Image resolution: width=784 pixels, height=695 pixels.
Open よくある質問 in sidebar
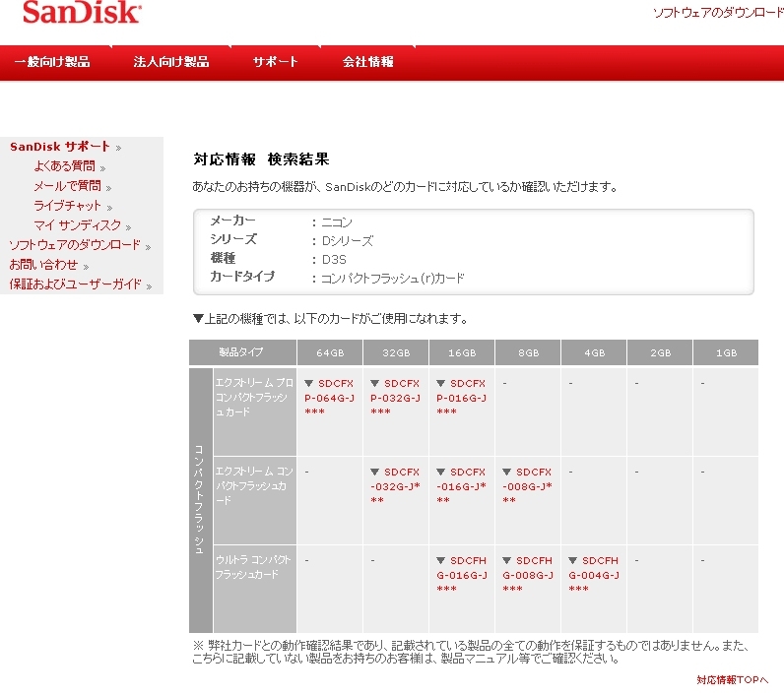(x=64, y=166)
